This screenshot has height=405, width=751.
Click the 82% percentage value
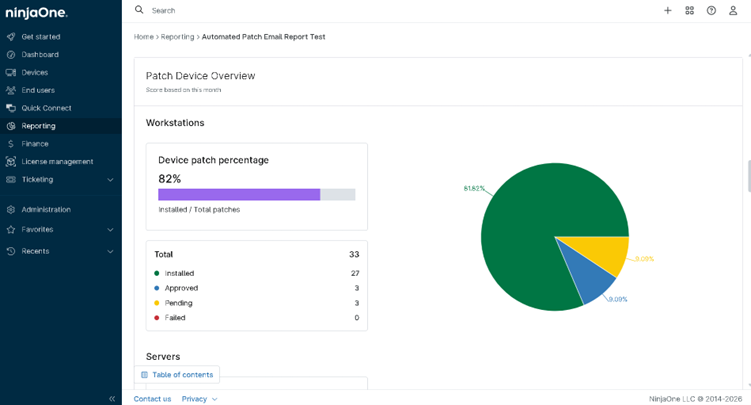pyautogui.click(x=170, y=179)
